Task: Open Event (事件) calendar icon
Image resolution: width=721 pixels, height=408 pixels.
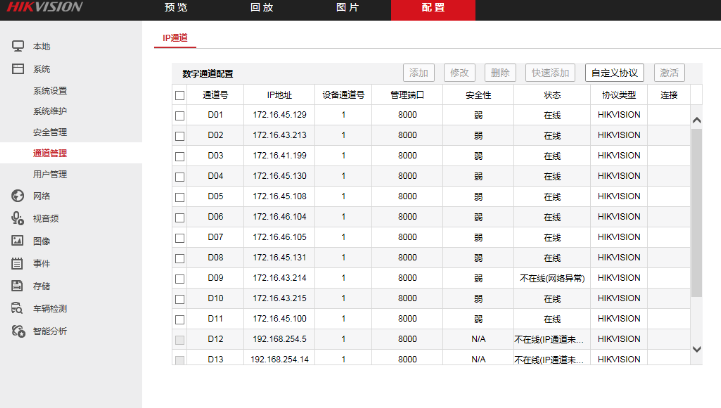Action: 17,263
